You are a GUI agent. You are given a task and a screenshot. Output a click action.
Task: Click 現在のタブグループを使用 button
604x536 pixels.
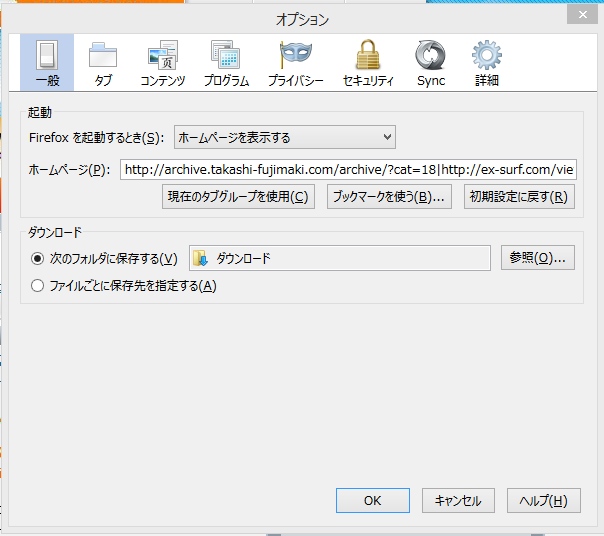pyautogui.click(x=238, y=197)
